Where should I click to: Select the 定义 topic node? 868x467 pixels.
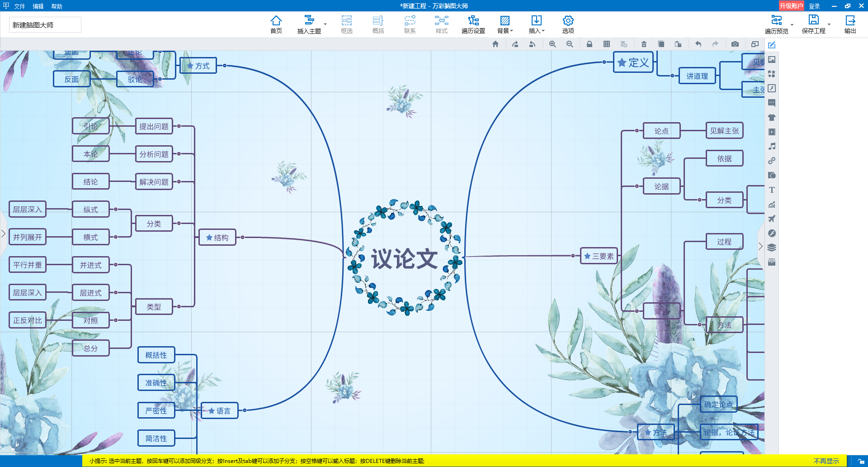[633, 62]
